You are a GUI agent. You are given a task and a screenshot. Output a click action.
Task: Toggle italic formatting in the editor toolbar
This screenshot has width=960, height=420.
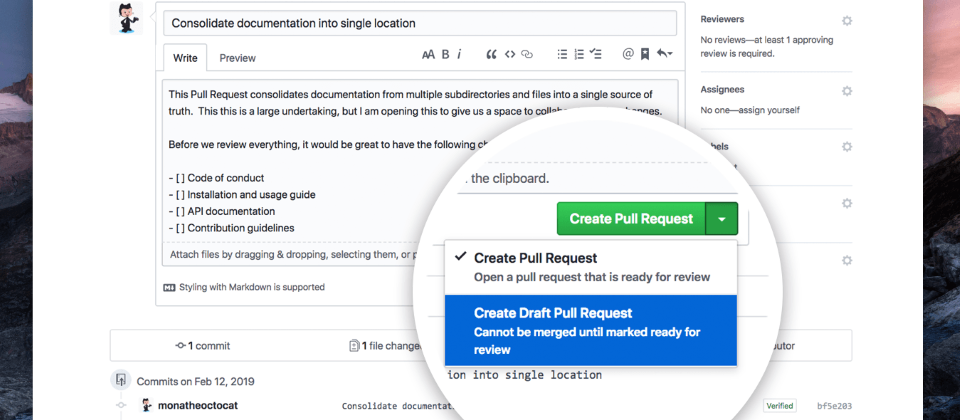click(459, 54)
